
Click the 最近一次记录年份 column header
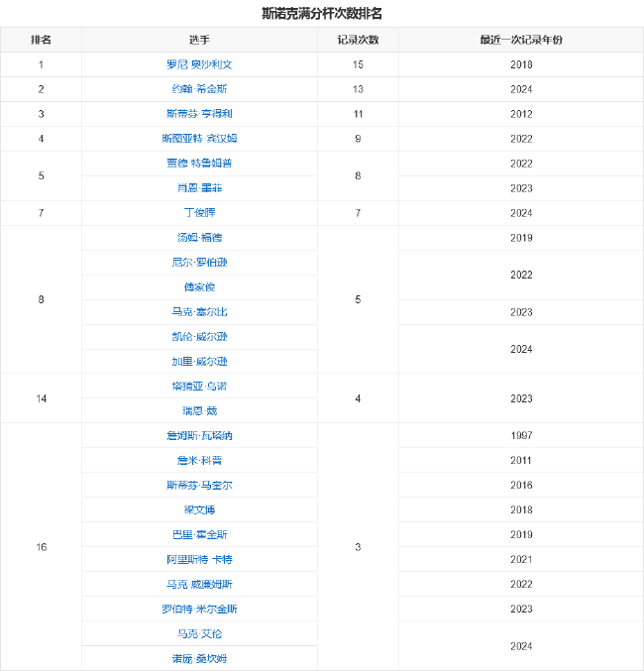[521, 40]
